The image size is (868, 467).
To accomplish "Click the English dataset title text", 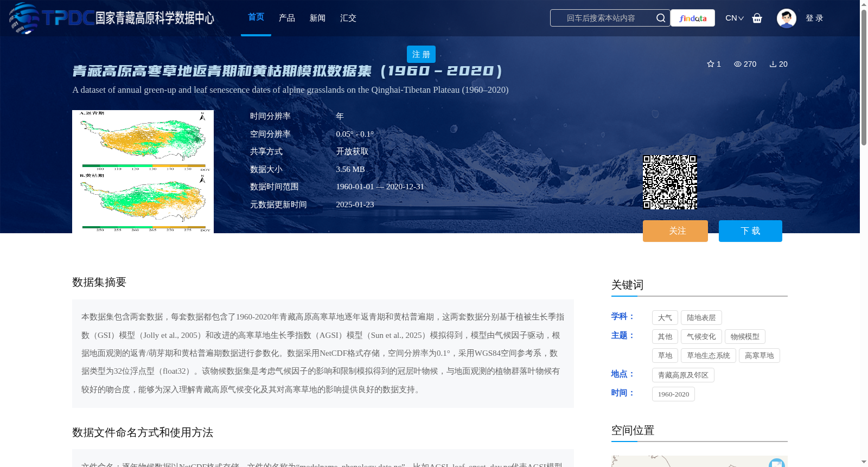I will [x=290, y=90].
